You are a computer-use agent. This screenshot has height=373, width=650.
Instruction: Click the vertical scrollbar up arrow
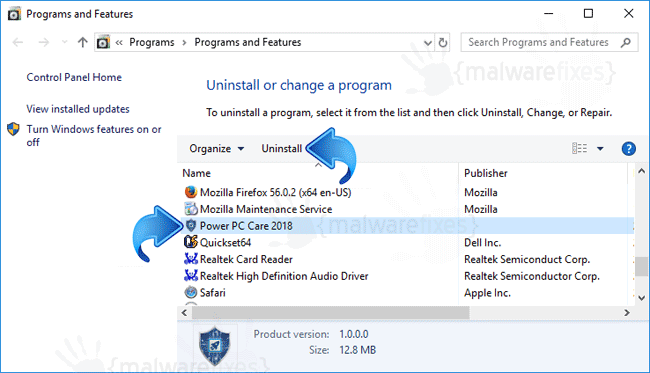(641, 171)
